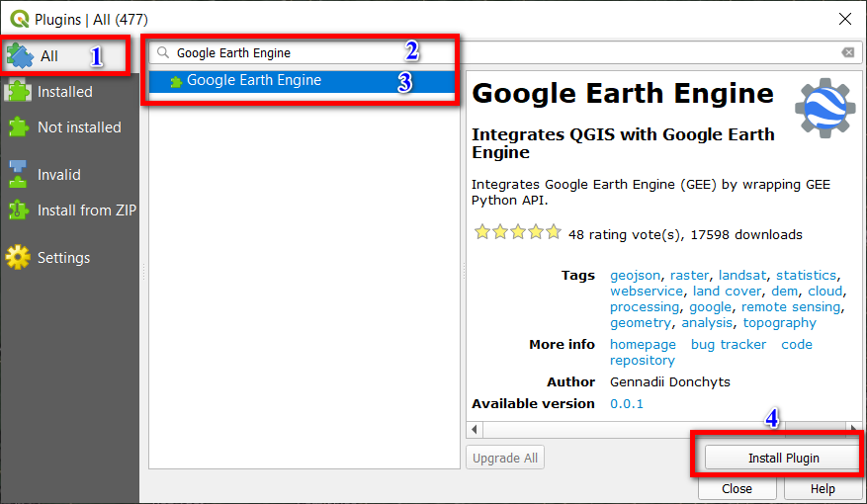Open the plugin Settings tab

pos(69,258)
